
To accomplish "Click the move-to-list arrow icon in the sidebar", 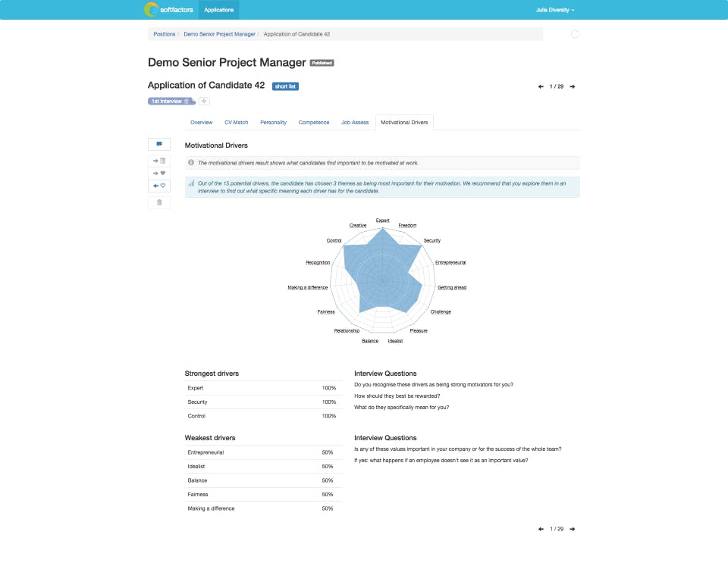I will pyautogui.click(x=159, y=161).
